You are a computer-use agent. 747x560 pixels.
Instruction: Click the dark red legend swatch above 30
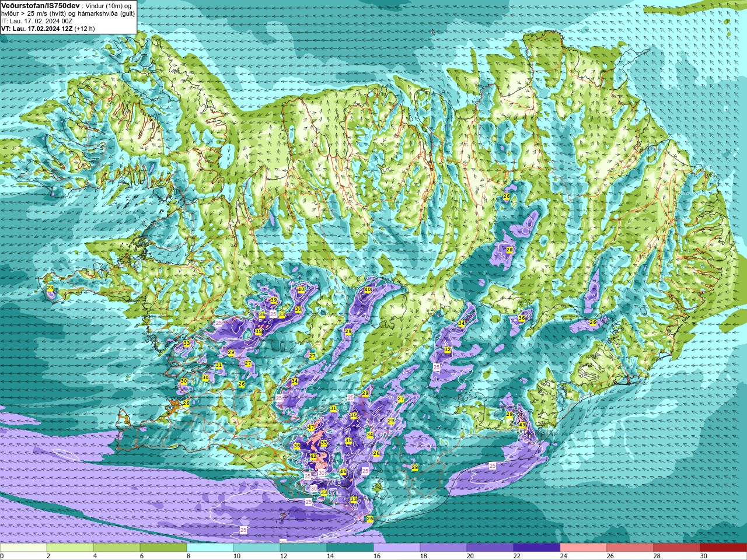tap(724, 548)
